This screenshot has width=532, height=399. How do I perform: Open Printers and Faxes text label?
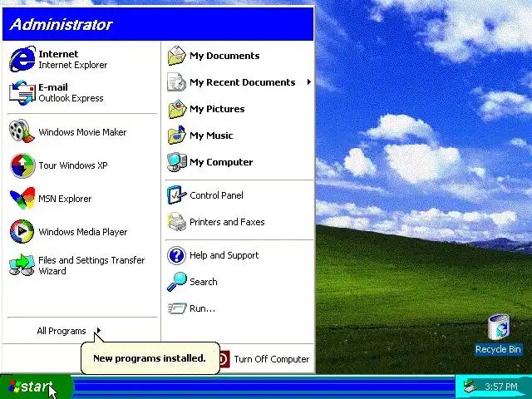227,222
